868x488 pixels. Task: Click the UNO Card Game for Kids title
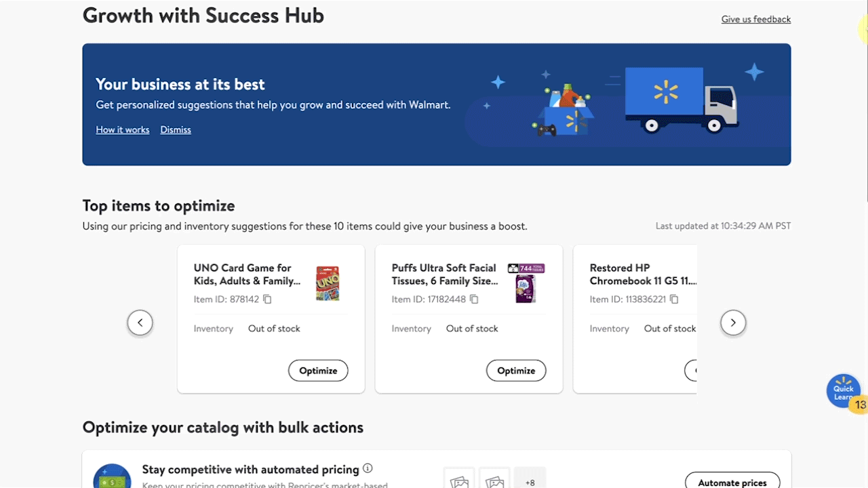pos(247,274)
